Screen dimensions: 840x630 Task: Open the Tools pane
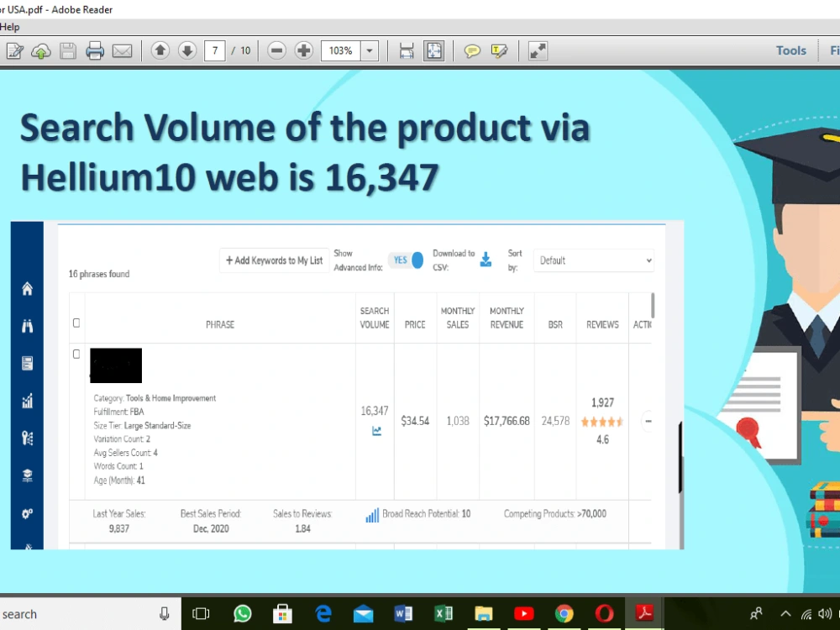click(790, 50)
